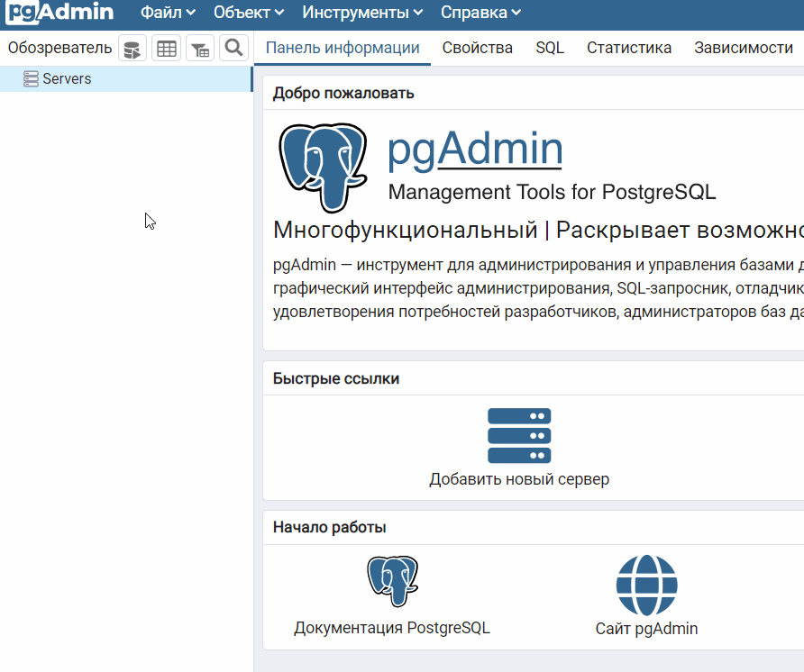
Task: Select the Servers node in the tree
Action: coord(67,79)
